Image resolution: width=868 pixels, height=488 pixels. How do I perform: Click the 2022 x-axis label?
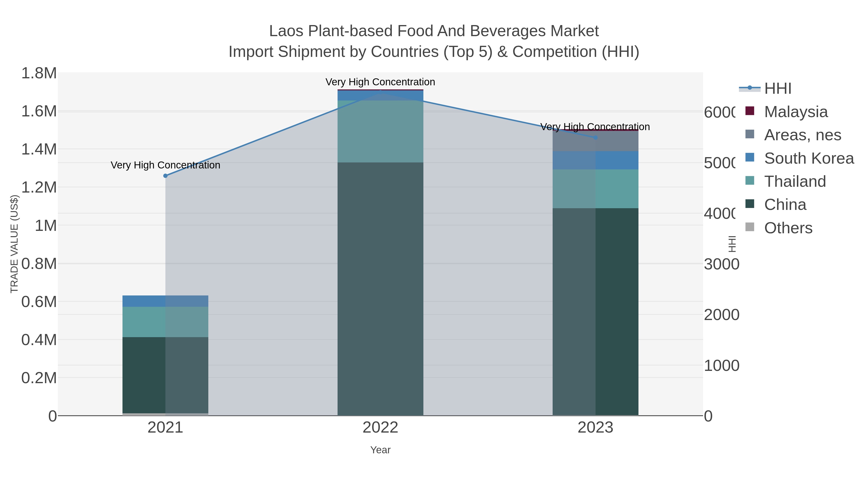pos(380,428)
